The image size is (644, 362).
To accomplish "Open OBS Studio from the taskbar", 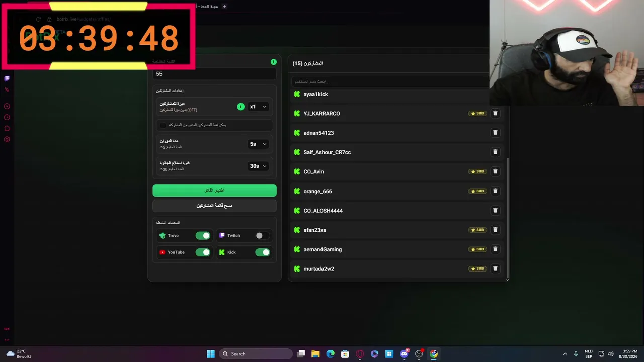I will 419,354.
